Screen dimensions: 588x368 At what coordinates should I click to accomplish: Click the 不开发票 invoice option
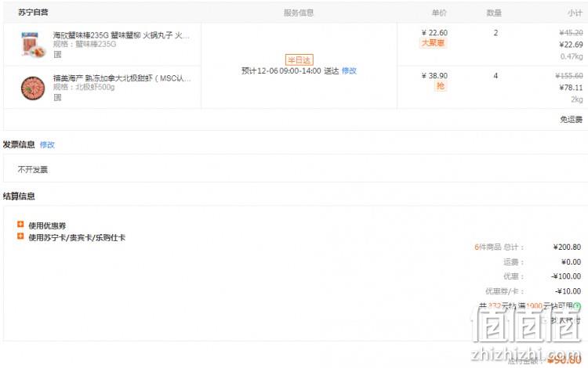click(33, 170)
